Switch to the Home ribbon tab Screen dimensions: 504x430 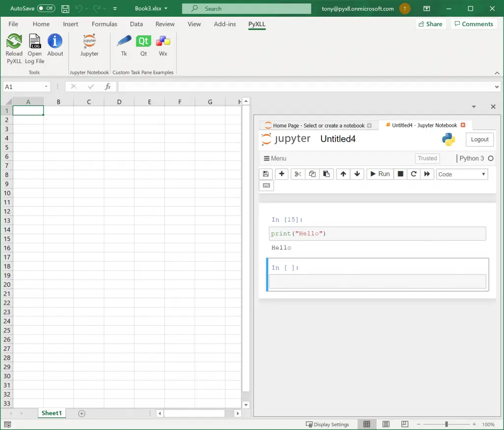point(41,24)
